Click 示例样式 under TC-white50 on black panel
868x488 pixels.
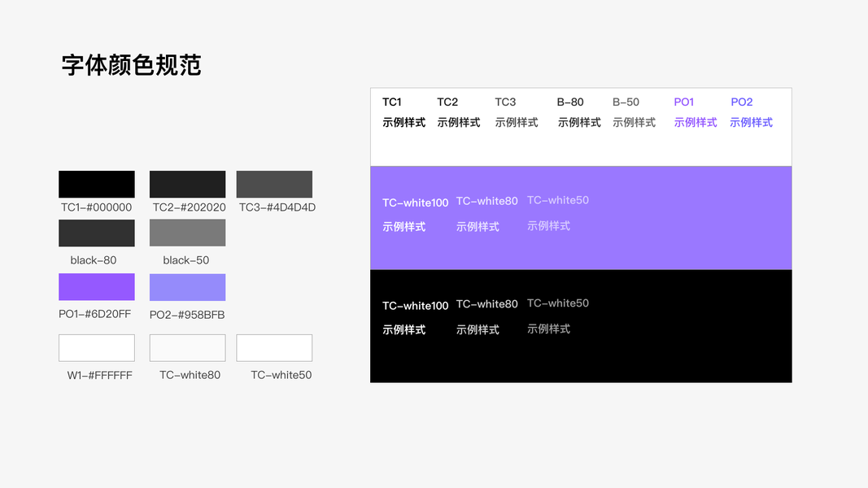pos(548,329)
